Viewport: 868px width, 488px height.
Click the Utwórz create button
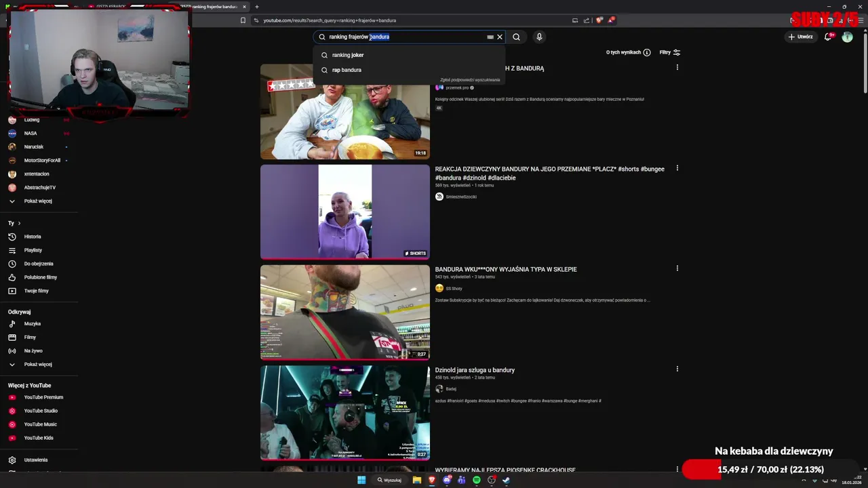pyautogui.click(x=801, y=37)
